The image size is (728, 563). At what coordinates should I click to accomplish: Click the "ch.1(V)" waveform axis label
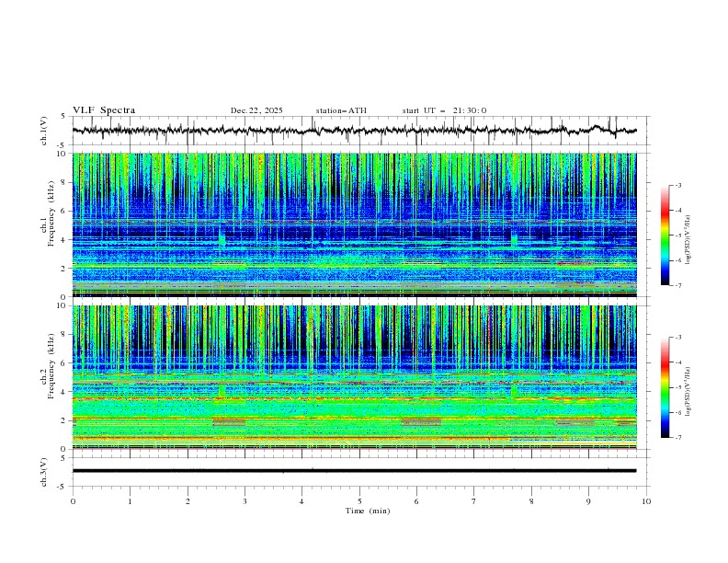click(x=44, y=131)
